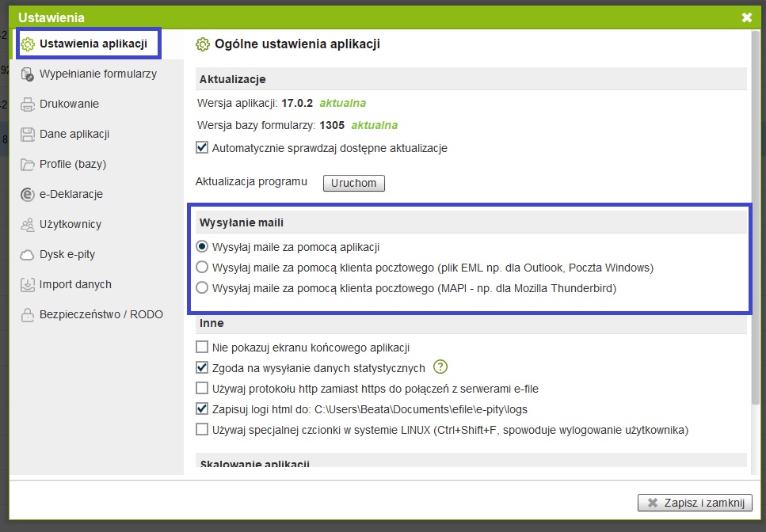Click the floppy disk icon for Dane aplikacji
Viewport: 766px width, 532px height.
(27, 135)
